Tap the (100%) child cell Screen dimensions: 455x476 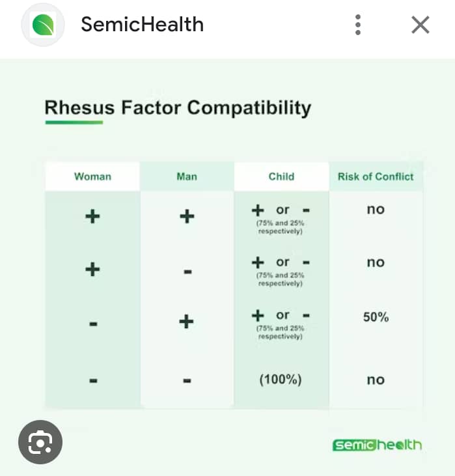281,380
